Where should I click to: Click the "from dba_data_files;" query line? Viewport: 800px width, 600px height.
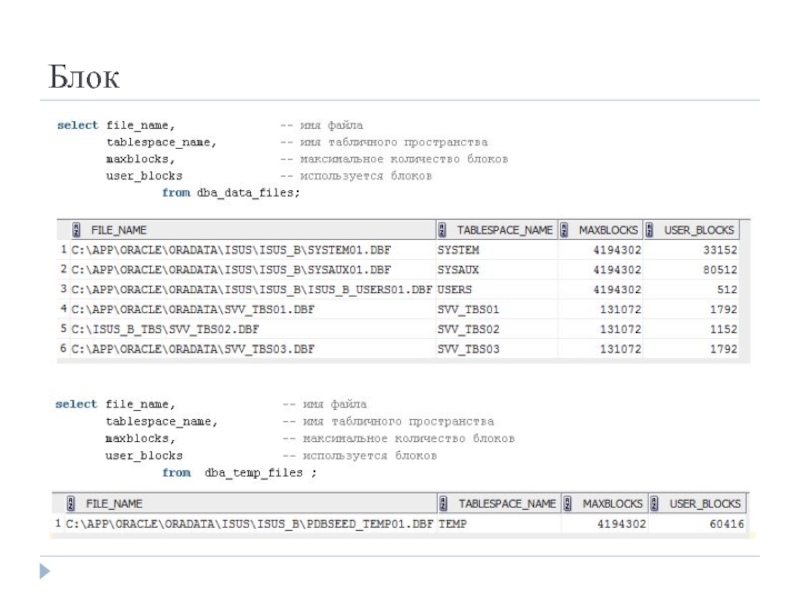click(230, 193)
